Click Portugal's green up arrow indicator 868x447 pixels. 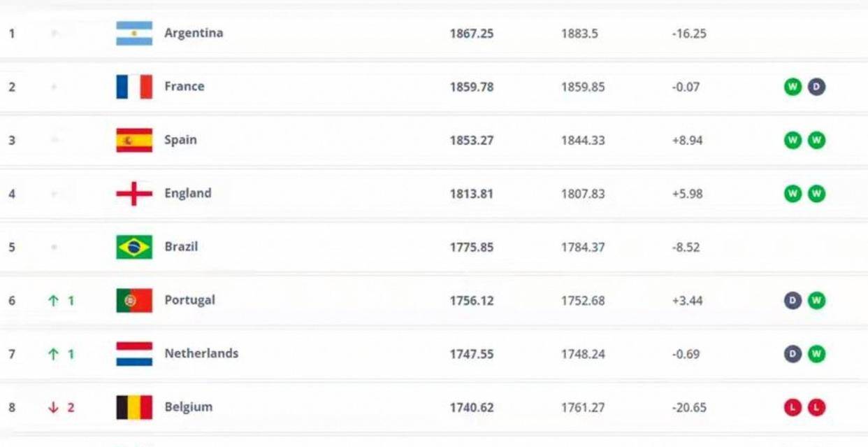(x=53, y=301)
